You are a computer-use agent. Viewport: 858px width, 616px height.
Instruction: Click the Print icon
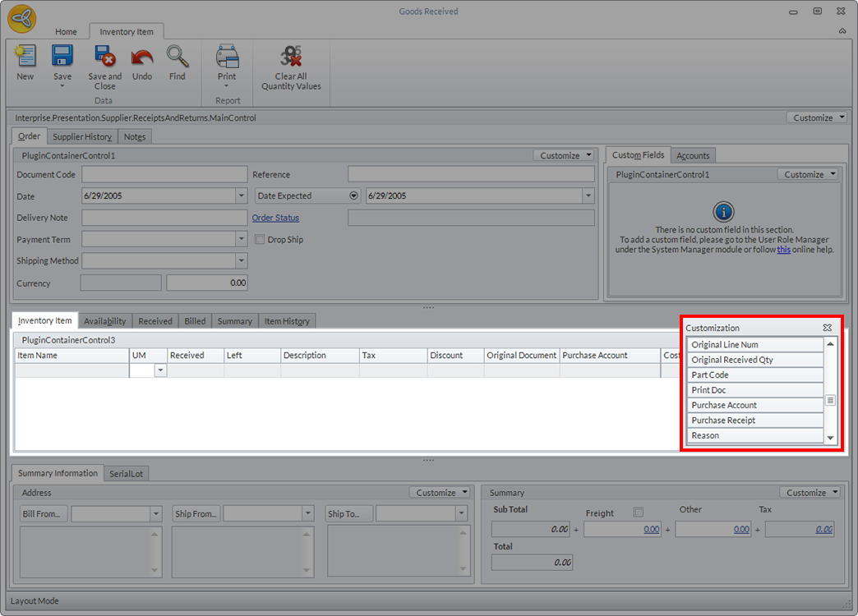[227, 57]
